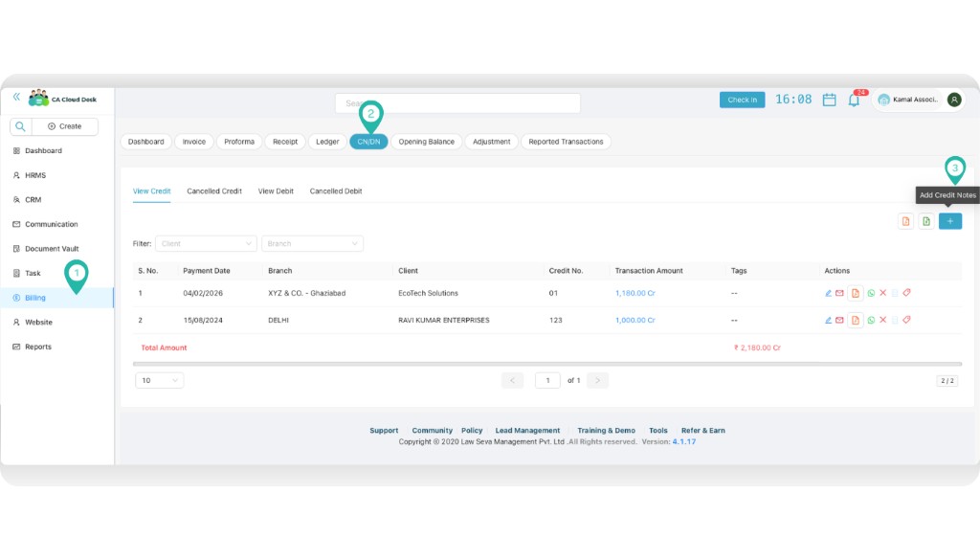Click the search icon in the left sidebar
Viewport: 980px width, 560px height.
19,125
